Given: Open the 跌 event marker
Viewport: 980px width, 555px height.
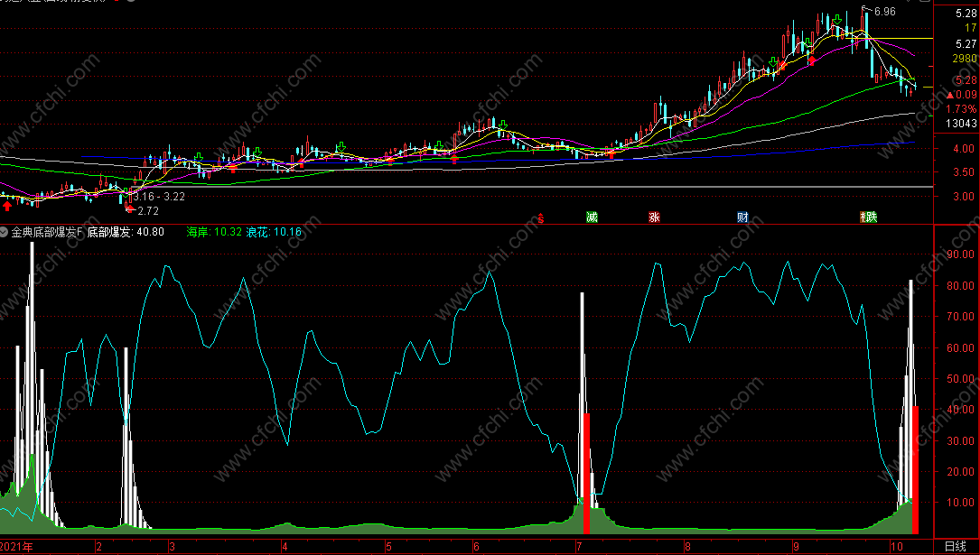Looking at the screenshot, I should tap(870, 217).
